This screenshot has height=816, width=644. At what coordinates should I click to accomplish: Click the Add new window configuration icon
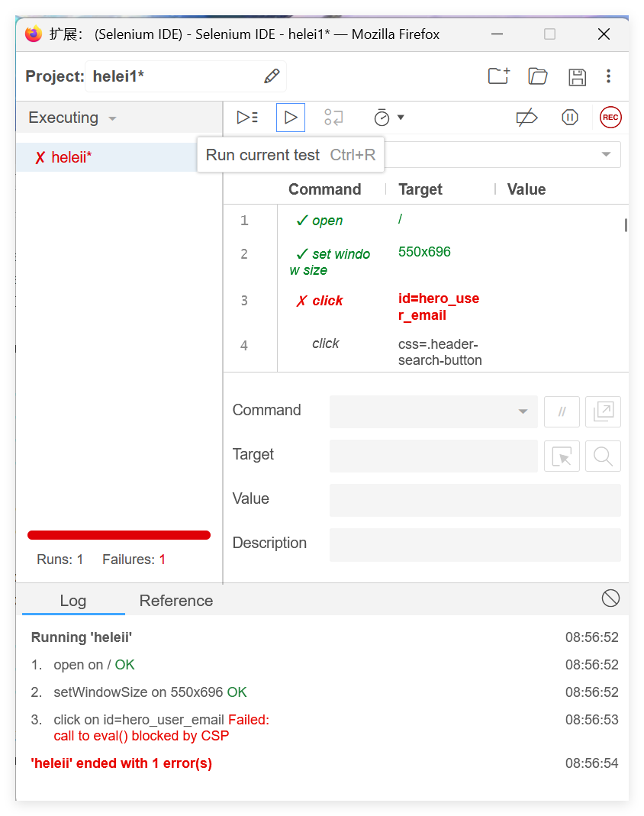click(603, 411)
